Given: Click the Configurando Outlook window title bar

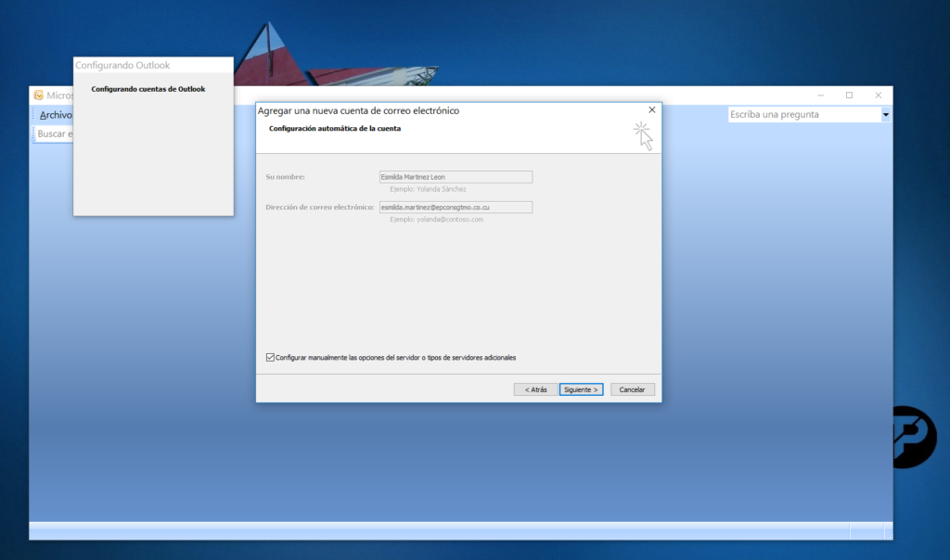Looking at the screenshot, I should [153, 66].
